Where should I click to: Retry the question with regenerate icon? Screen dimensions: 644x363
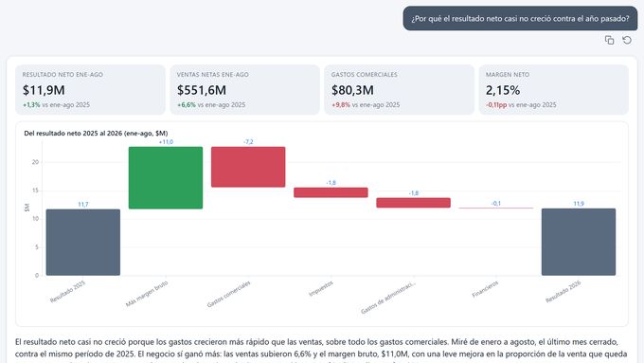pos(627,40)
